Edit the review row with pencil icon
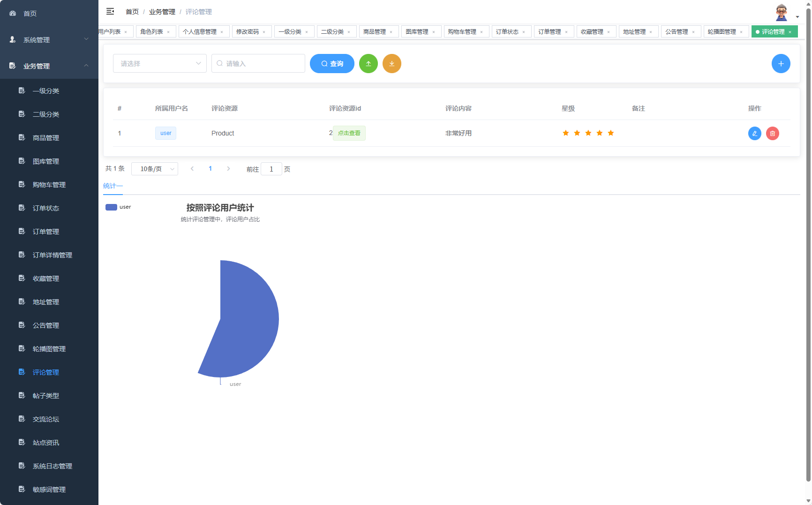Viewport: 812px width, 505px height. pos(754,133)
